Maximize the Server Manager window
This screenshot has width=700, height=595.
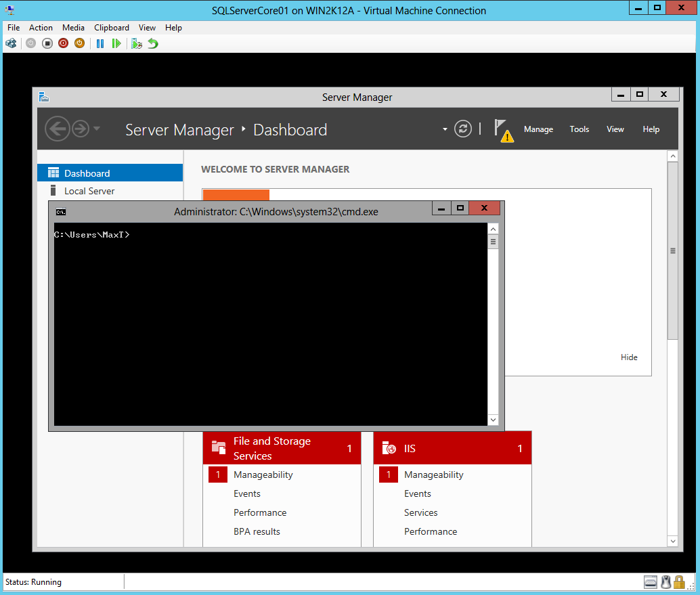click(640, 94)
